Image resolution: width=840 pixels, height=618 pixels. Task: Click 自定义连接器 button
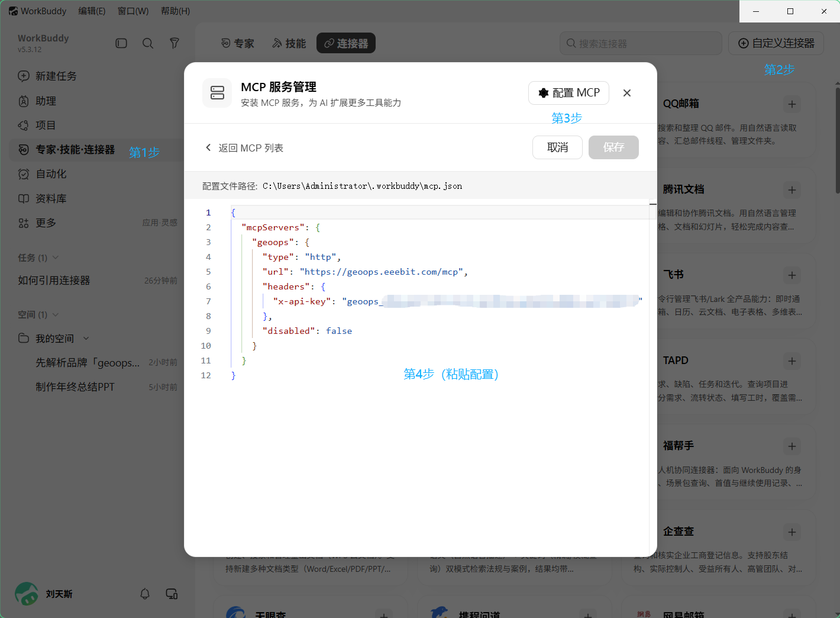776,43
